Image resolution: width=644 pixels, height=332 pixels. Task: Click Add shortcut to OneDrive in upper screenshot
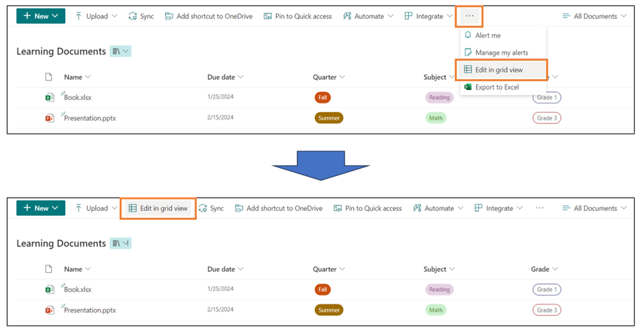(209, 16)
